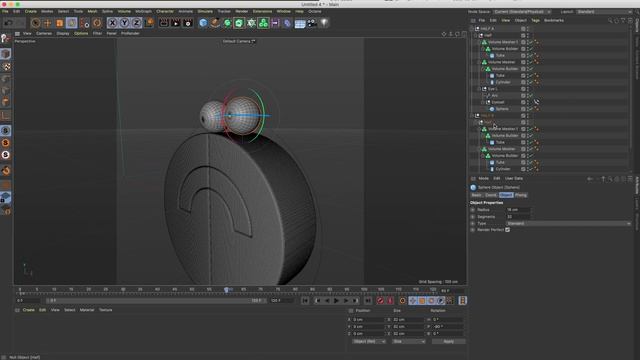The image size is (640, 360).
Task: Select Model mode cube icon left palette
Action: pyautogui.click(x=6, y=54)
